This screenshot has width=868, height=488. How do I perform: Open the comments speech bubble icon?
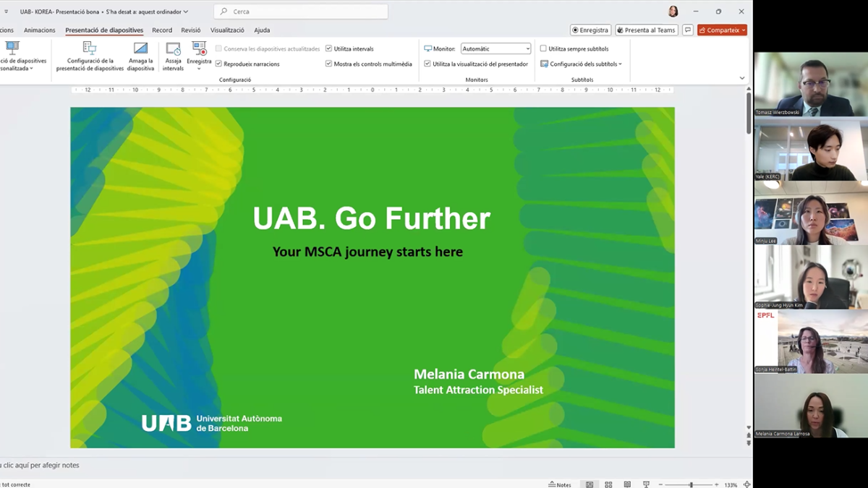688,30
